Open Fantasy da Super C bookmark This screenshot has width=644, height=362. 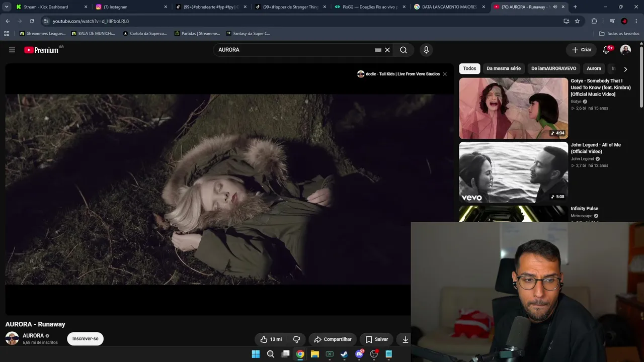coord(249,34)
